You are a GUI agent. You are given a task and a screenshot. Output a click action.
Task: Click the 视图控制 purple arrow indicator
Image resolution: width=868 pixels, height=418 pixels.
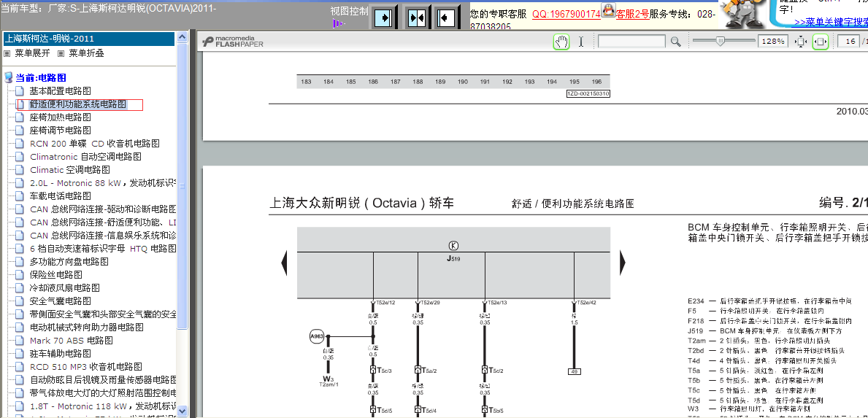[339, 23]
